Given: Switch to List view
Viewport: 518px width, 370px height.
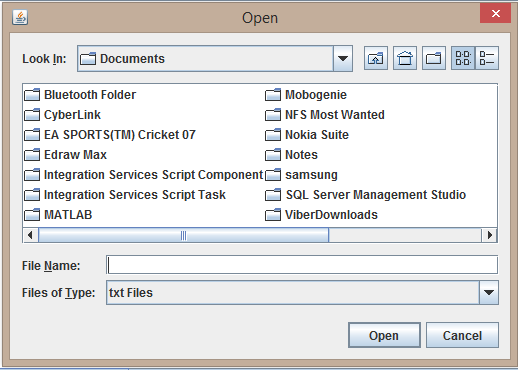Looking at the screenshot, I should (x=463, y=58).
